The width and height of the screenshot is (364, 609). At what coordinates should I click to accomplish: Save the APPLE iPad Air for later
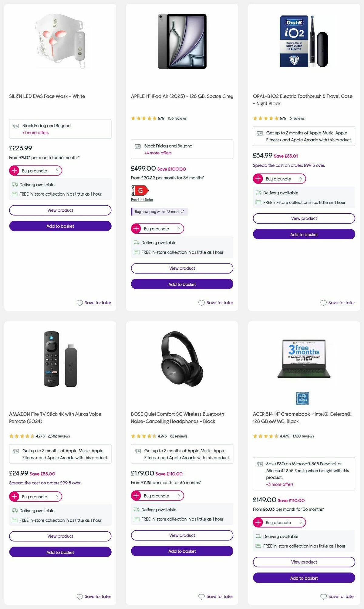click(215, 303)
